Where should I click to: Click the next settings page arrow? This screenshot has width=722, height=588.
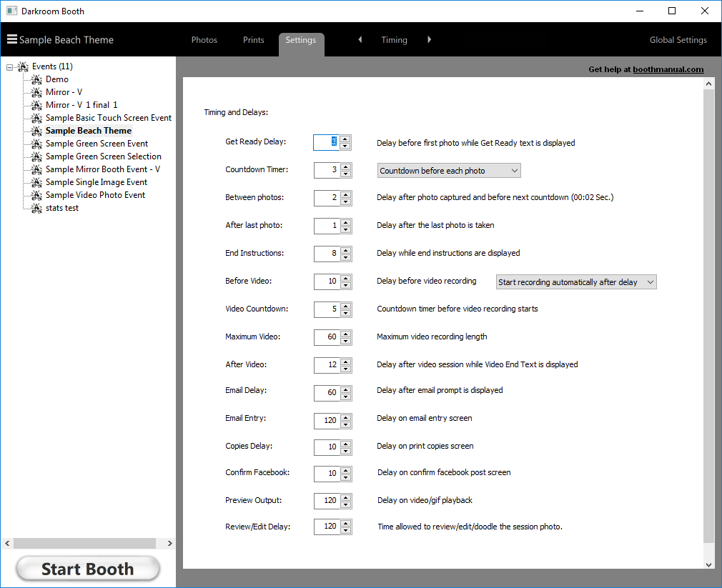pos(429,39)
